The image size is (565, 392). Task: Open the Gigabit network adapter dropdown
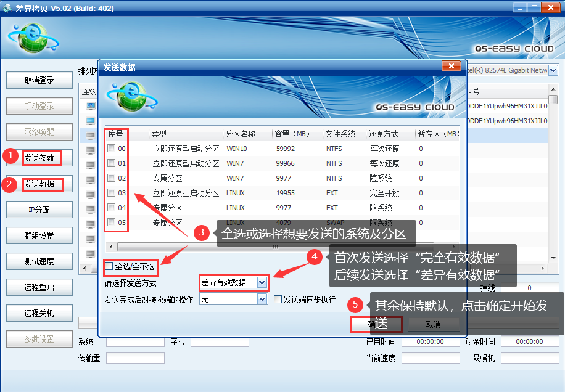(x=553, y=70)
